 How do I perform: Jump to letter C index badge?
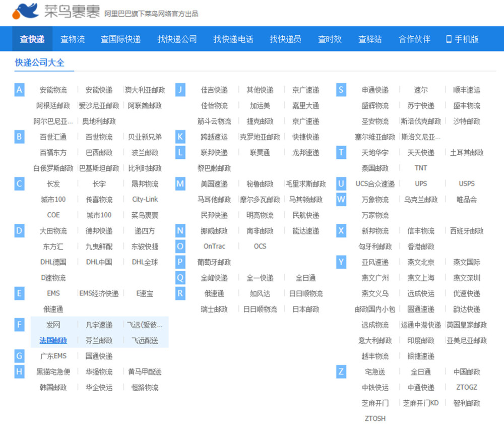point(19,183)
